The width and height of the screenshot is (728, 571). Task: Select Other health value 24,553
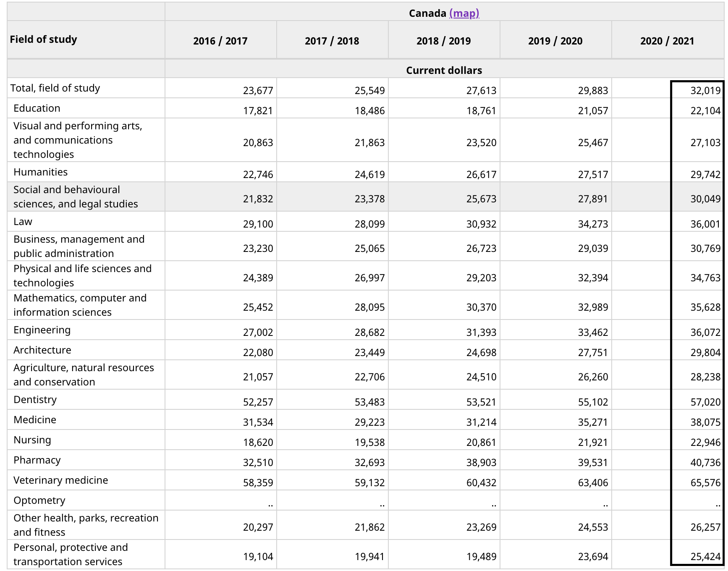[x=593, y=527]
